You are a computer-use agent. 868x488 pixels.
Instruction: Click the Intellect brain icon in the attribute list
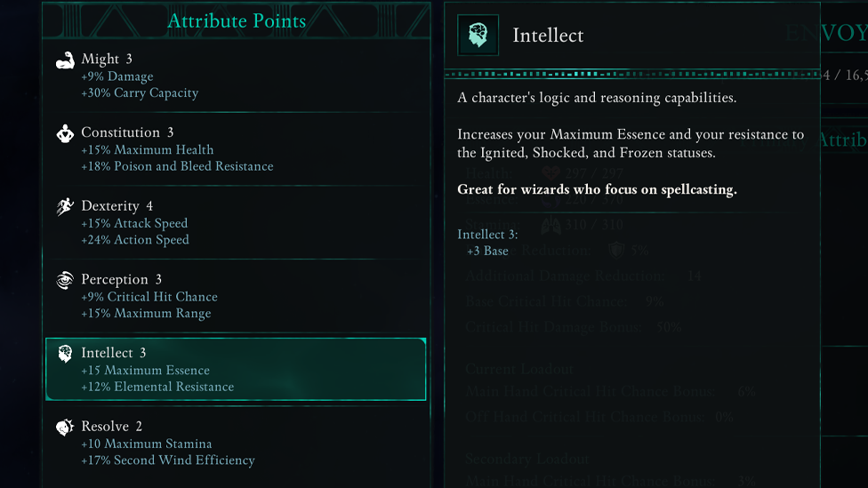65,354
